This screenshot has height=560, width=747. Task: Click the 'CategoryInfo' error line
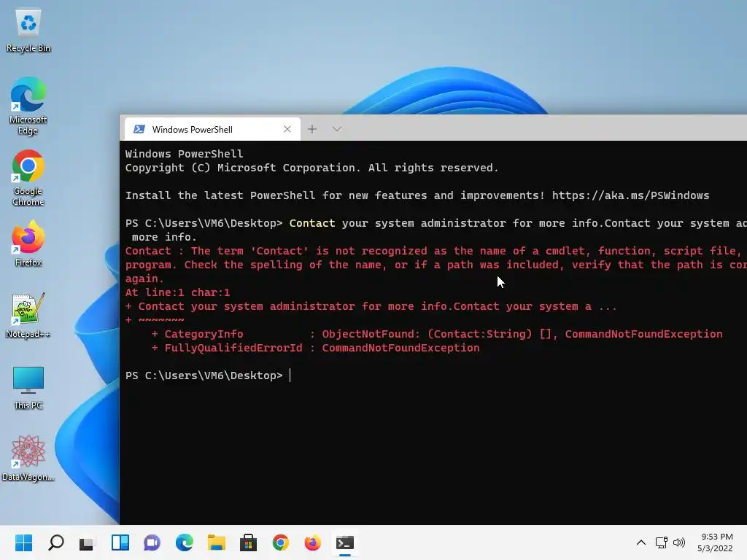437,334
